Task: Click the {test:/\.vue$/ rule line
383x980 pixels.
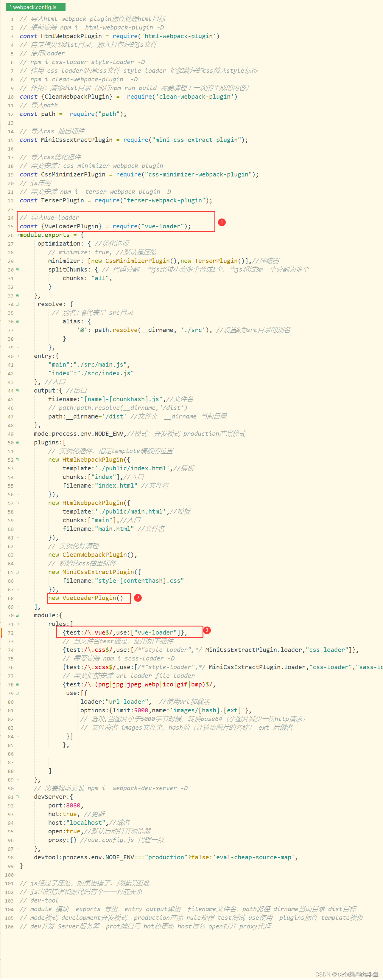Action: pos(125,633)
